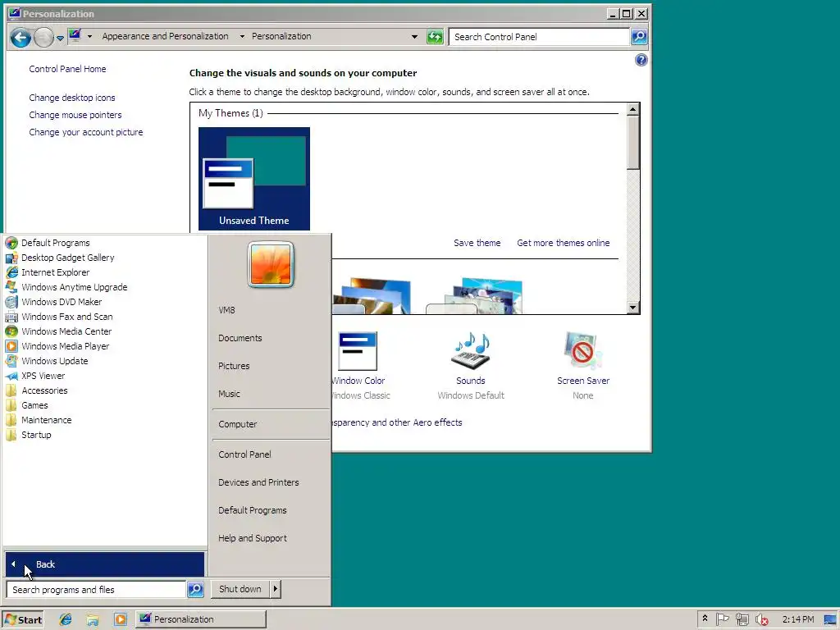
Task: Open the address bar history dropdown
Action: [x=414, y=36]
